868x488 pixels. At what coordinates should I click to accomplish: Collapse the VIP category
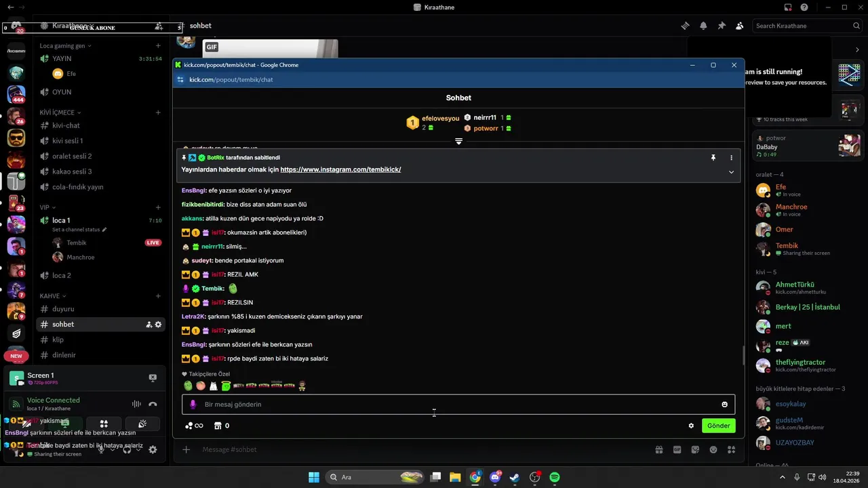47,207
